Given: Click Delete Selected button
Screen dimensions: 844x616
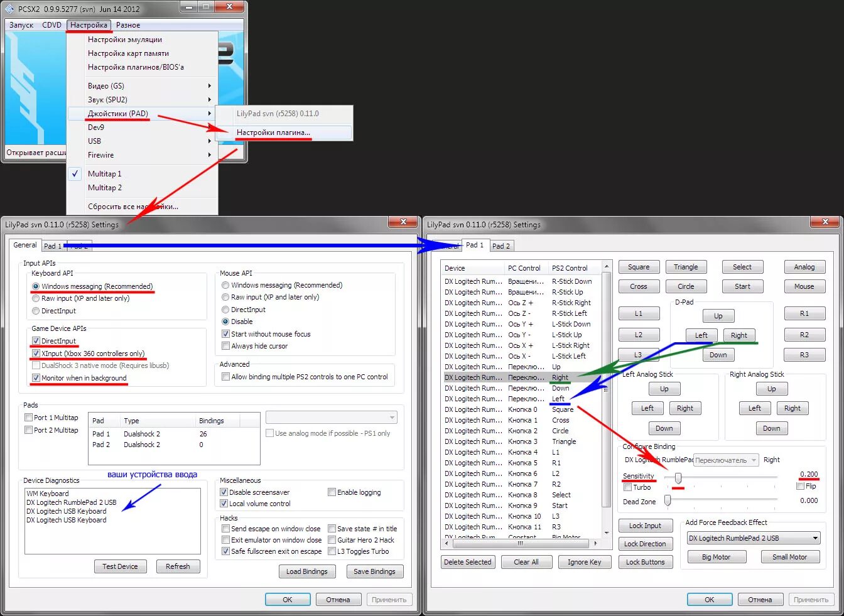Looking at the screenshot, I should pos(468,562).
